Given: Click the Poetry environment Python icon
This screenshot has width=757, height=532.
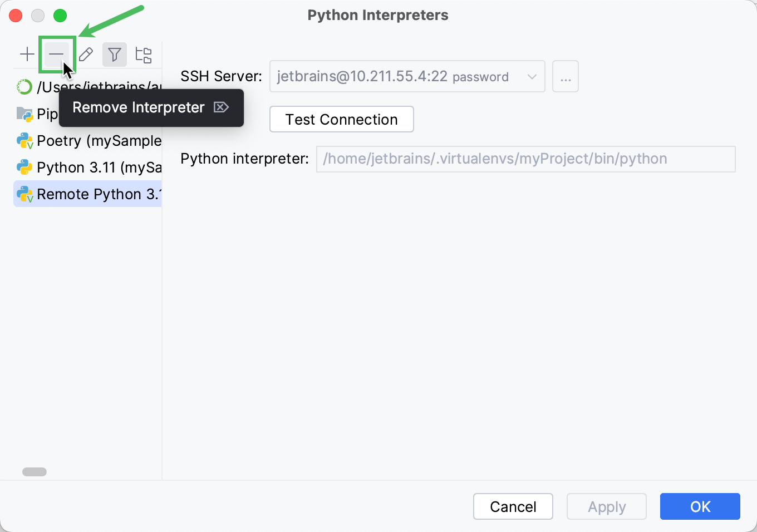Looking at the screenshot, I should coord(24,140).
